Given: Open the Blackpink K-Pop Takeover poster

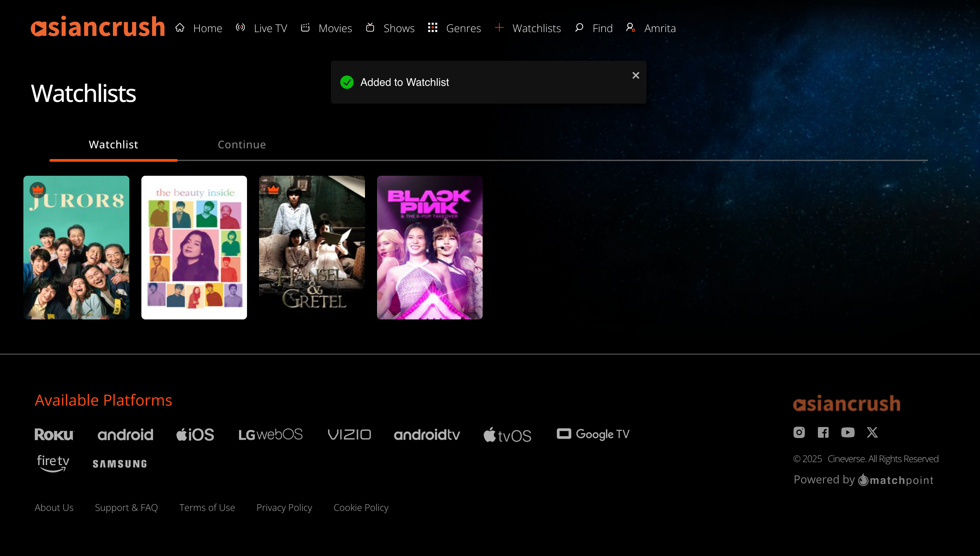Looking at the screenshot, I should pos(430,248).
